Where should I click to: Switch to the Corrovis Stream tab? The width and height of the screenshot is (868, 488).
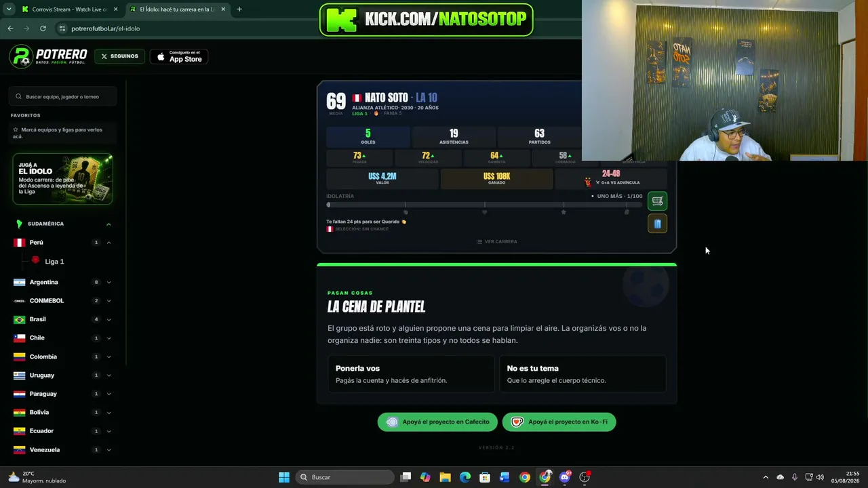click(x=69, y=9)
